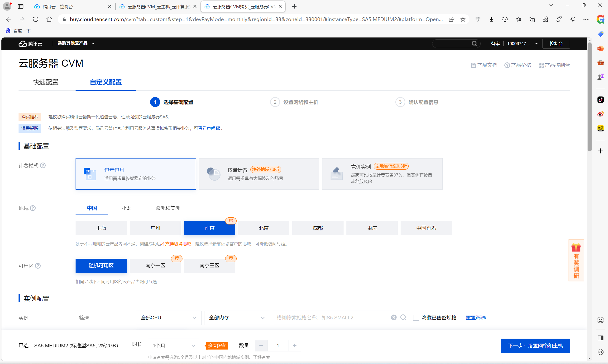Click the 重置筛选 link
The height and width of the screenshot is (364, 608).
[x=476, y=318]
